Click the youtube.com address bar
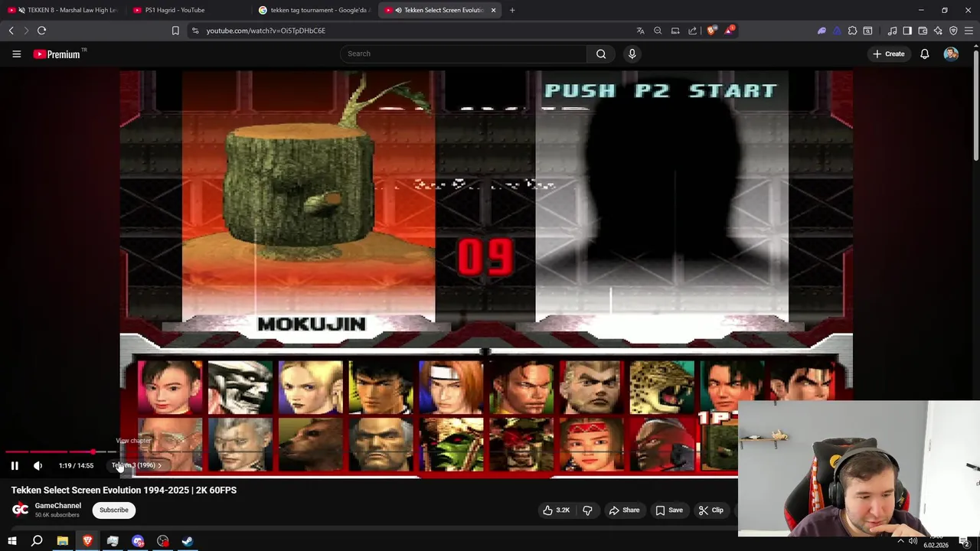This screenshot has height=551, width=980. point(413,31)
